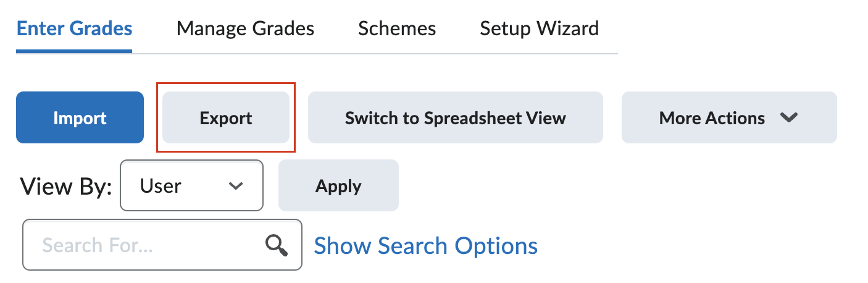Click the blue Import button

(x=80, y=118)
